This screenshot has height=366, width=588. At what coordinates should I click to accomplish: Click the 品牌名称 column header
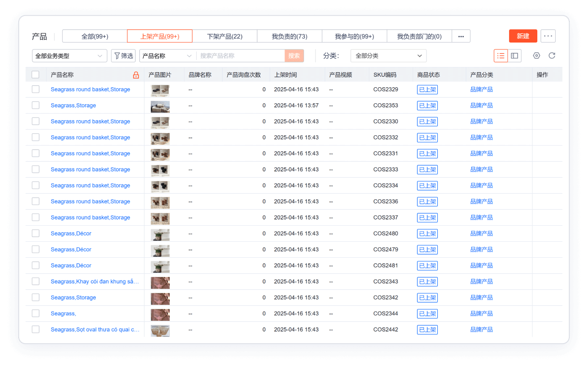(200, 75)
